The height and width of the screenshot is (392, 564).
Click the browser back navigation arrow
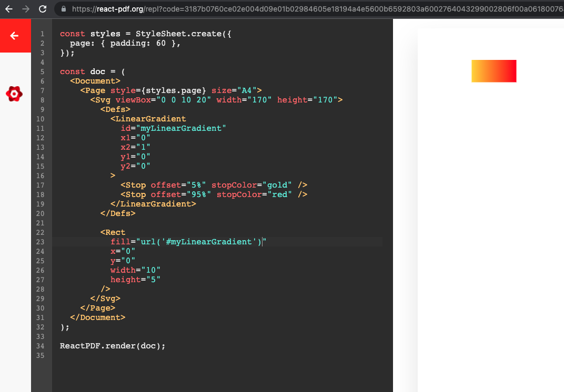pyautogui.click(x=9, y=8)
